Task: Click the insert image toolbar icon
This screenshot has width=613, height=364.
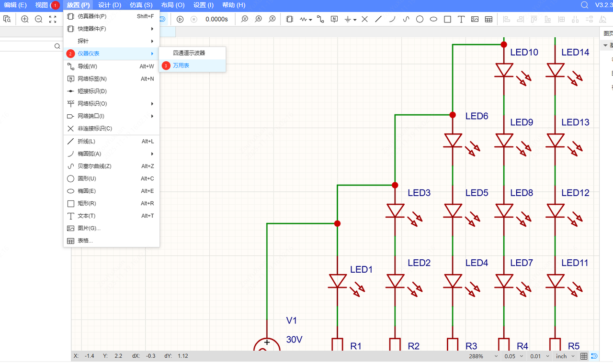Action: (475, 19)
